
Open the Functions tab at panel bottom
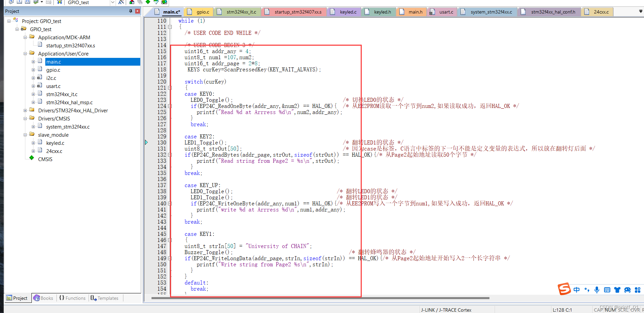(72, 298)
